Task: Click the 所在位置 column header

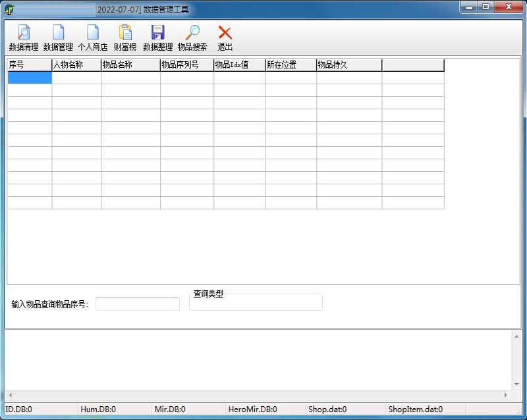Action: point(291,65)
